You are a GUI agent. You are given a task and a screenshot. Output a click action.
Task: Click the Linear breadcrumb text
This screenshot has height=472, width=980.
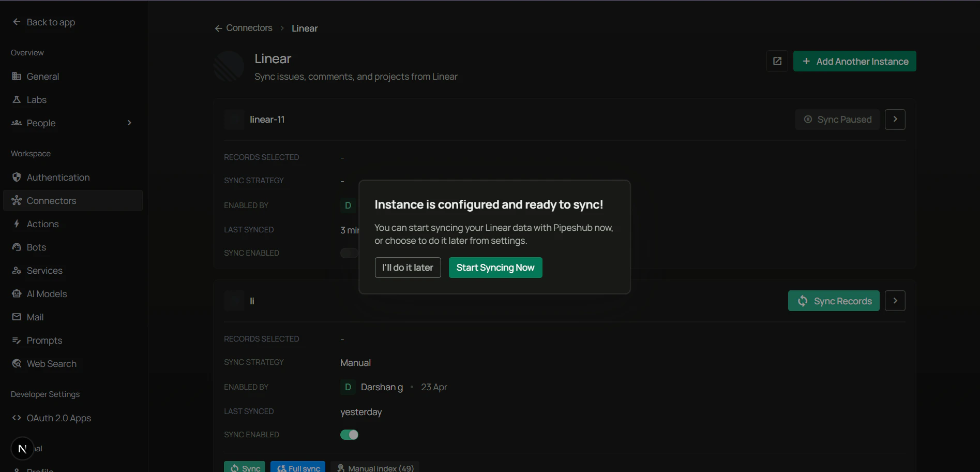305,28
